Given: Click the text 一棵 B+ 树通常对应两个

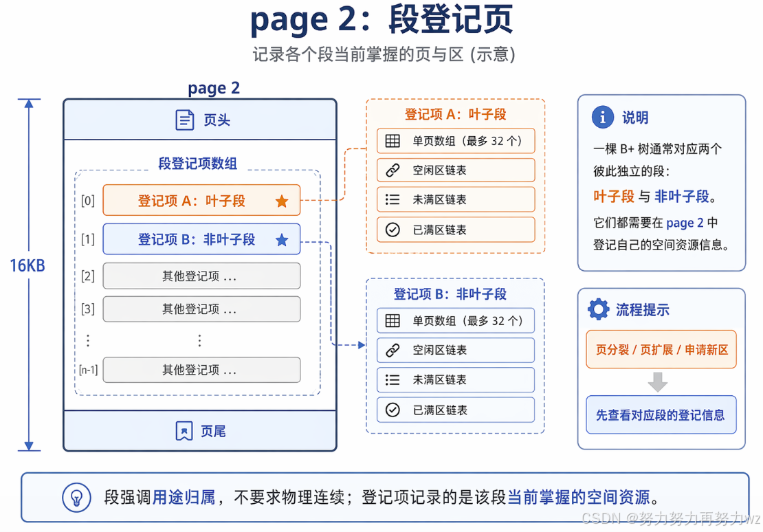Looking at the screenshot, I should click(657, 149).
